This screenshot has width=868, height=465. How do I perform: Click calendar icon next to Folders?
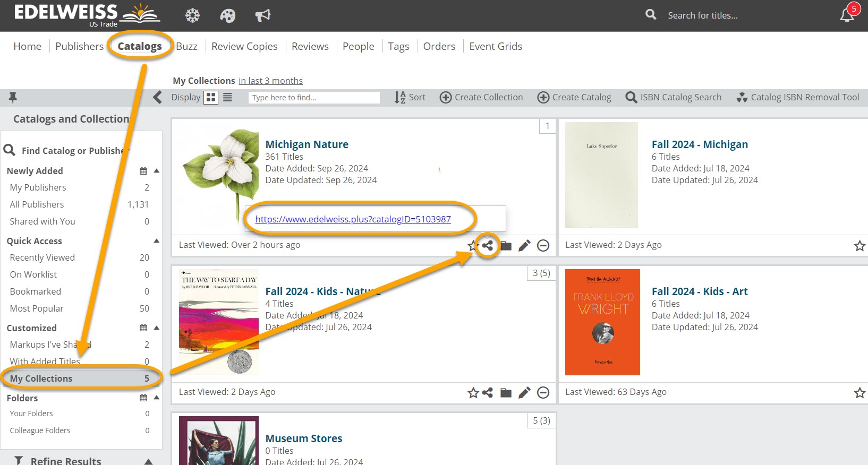pos(143,398)
